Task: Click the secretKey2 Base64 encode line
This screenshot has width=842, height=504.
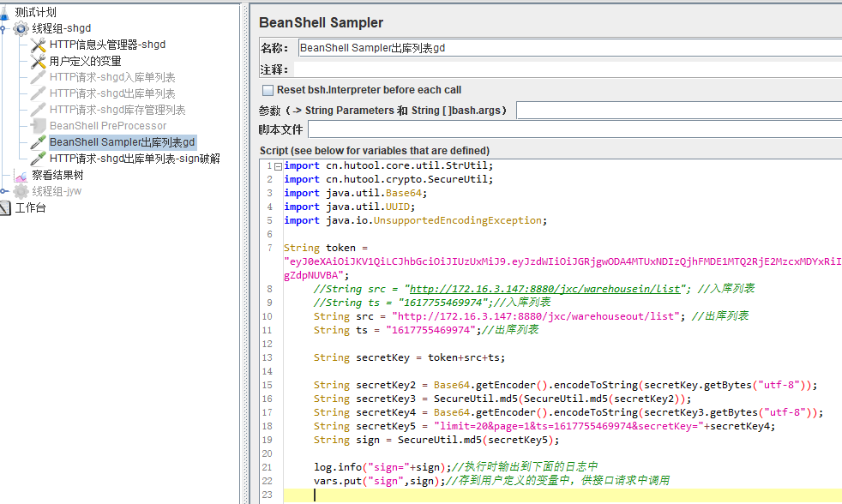Action: pos(565,386)
